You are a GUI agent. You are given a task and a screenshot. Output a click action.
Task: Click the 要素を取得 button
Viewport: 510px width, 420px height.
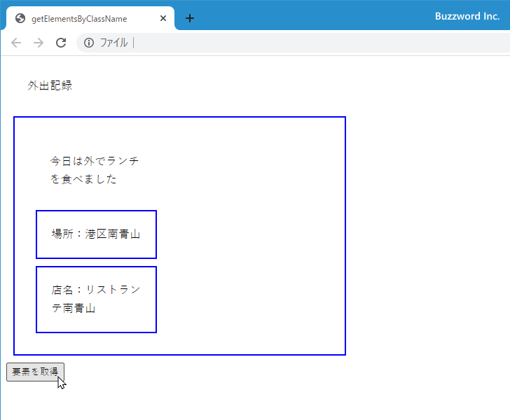[x=36, y=372]
